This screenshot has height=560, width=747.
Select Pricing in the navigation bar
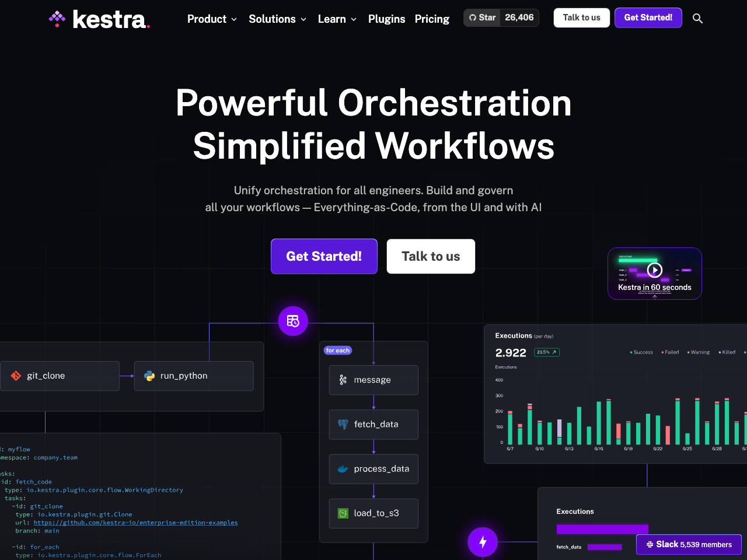click(x=432, y=19)
